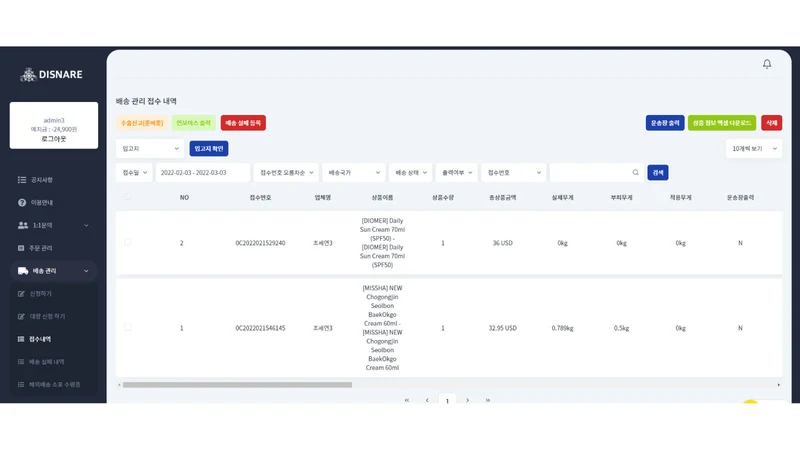Click the red 삭제 button
The image size is (800, 450).
(x=771, y=123)
